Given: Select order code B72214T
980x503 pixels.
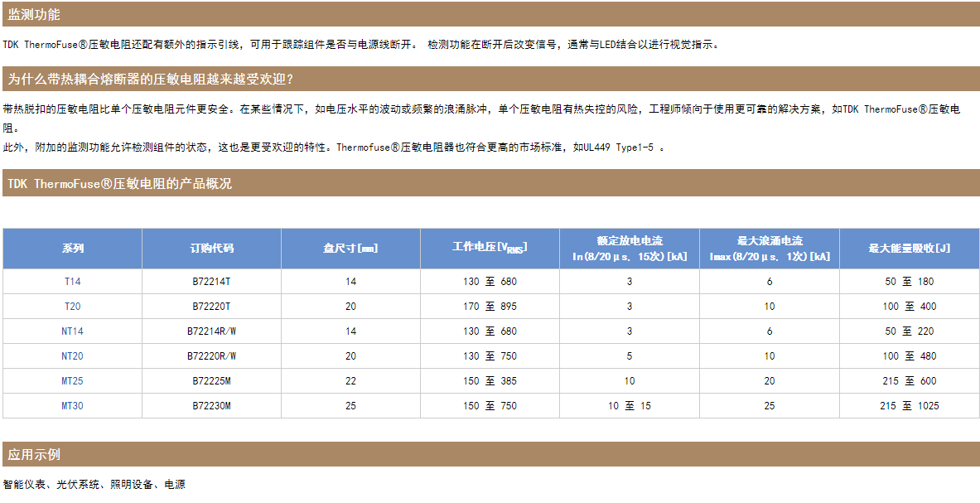Looking at the screenshot, I should pos(212,282).
